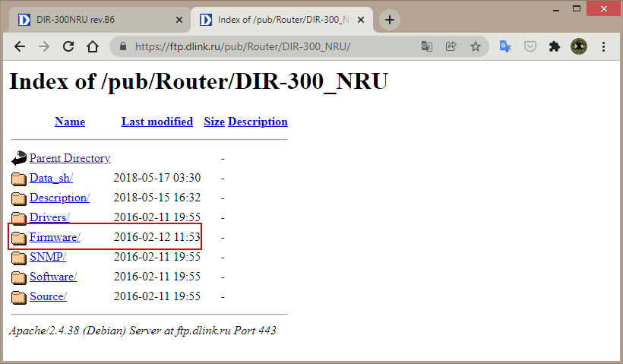
Task: Sort listing by Size
Action: point(214,122)
